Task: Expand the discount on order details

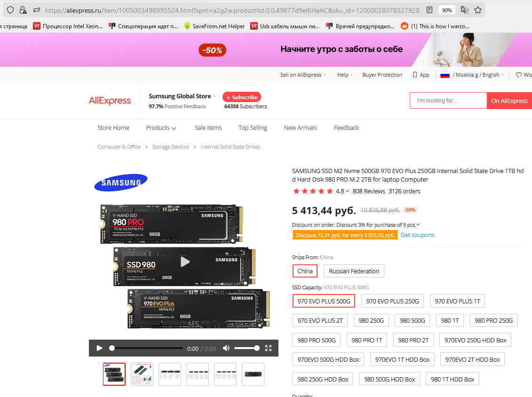Action: (x=418, y=225)
